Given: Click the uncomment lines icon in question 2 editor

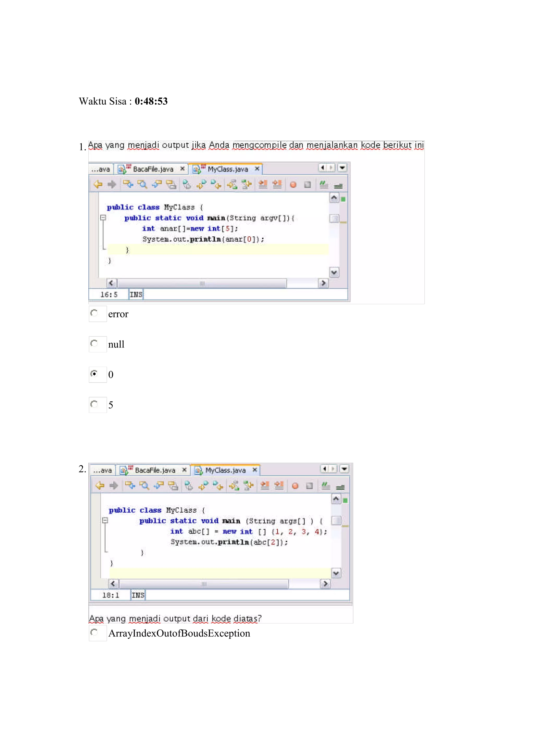Looking at the screenshot, I should click(x=340, y=487).
